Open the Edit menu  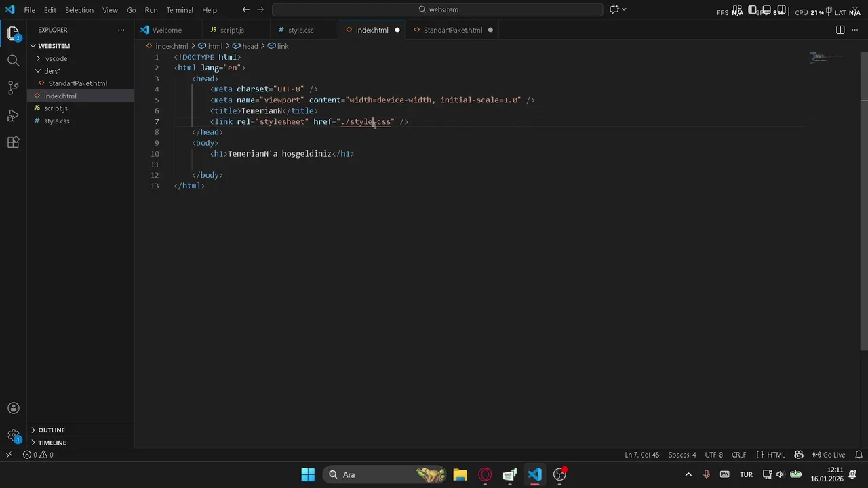50,10
